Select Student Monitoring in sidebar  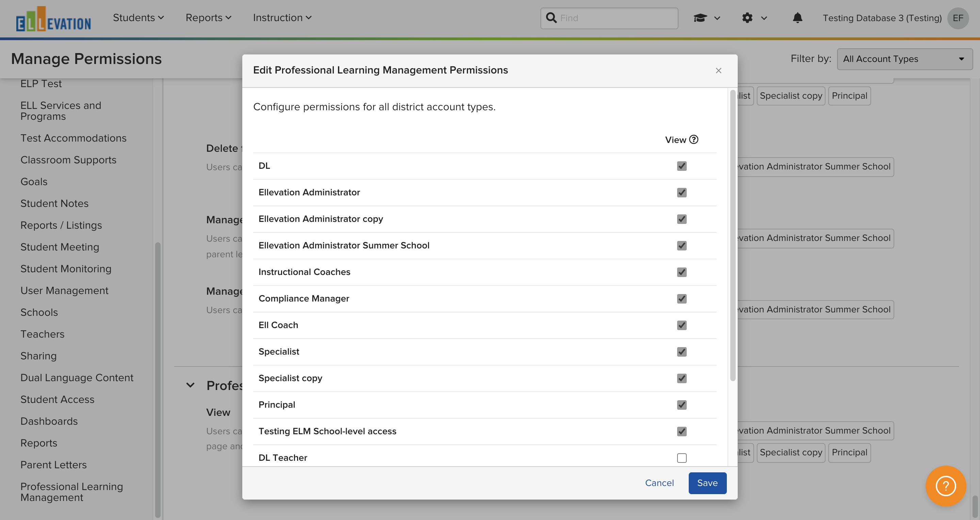click(66, 269)
